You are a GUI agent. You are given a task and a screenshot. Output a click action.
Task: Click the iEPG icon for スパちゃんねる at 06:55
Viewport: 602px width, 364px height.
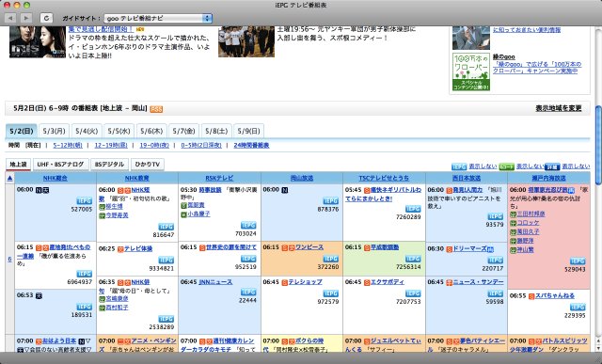[x=578, y=307]
